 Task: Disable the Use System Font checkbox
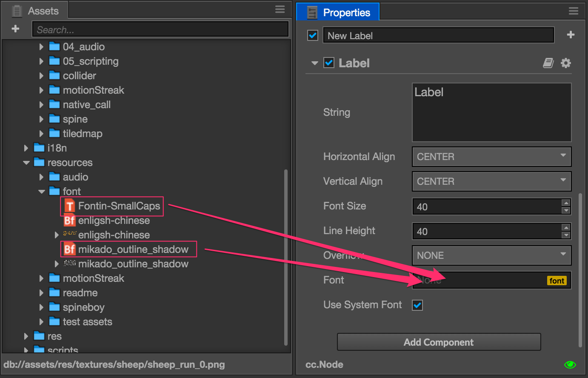point(417,305)
